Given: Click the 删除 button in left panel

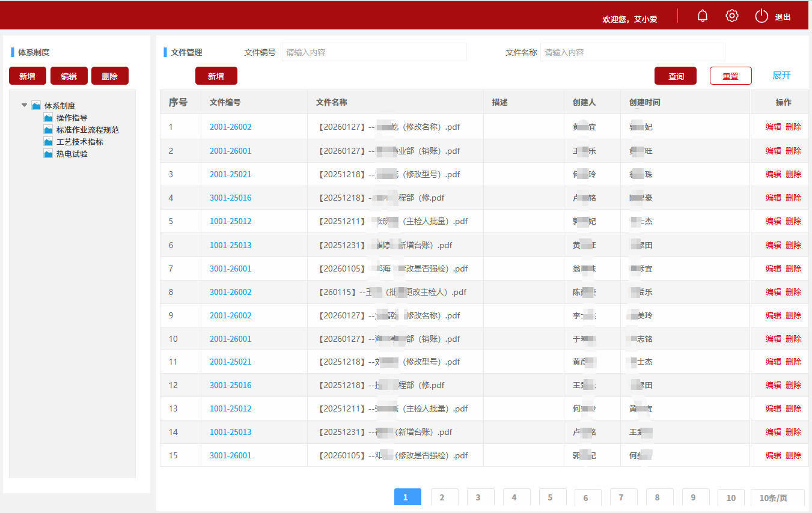Looking at the screenshot, I should click(x=109, y=76).
